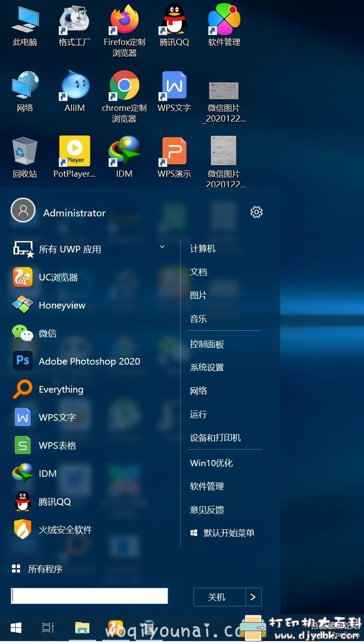Screen dimensions: 364x642
Task: Select the 网络 desktop icon
Action: coord(25,92)
